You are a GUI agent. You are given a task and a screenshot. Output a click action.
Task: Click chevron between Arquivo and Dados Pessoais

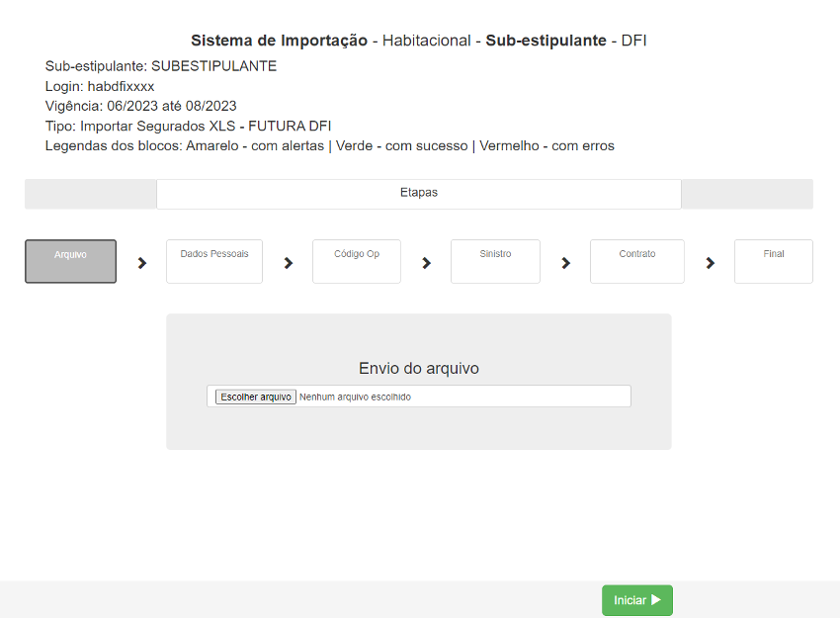[x=142, y=263]
